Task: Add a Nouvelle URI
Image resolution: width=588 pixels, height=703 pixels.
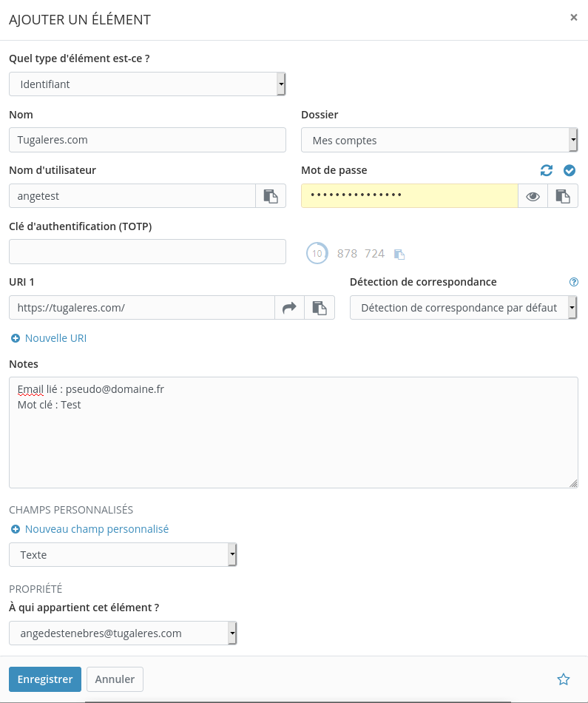Action: coord(49,338)
